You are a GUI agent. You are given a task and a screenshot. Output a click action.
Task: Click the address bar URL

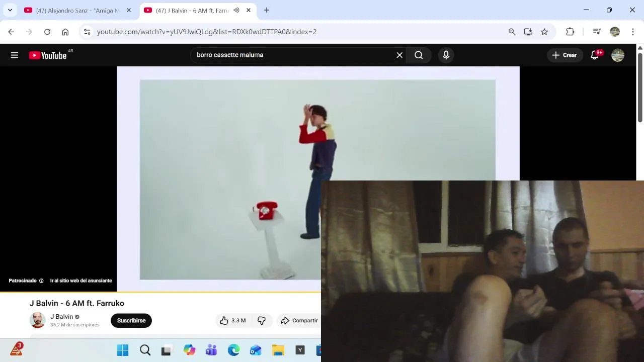coord(207,32)
